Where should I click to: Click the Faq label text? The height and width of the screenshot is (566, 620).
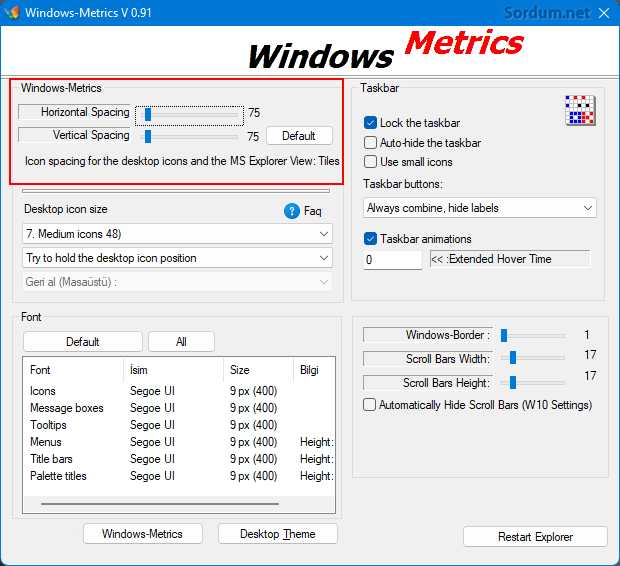(312, 211)
